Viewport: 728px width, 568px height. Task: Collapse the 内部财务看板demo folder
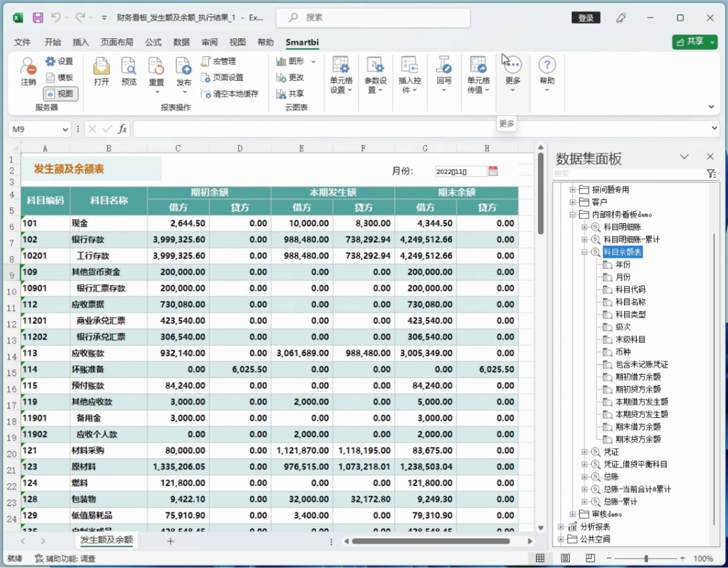tap(572, 214)
